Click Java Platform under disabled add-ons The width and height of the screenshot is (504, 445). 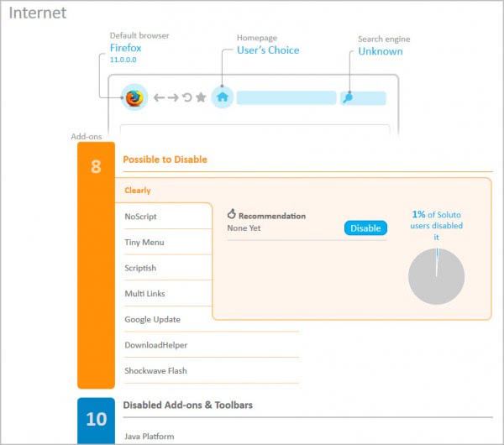pos(150,437)
